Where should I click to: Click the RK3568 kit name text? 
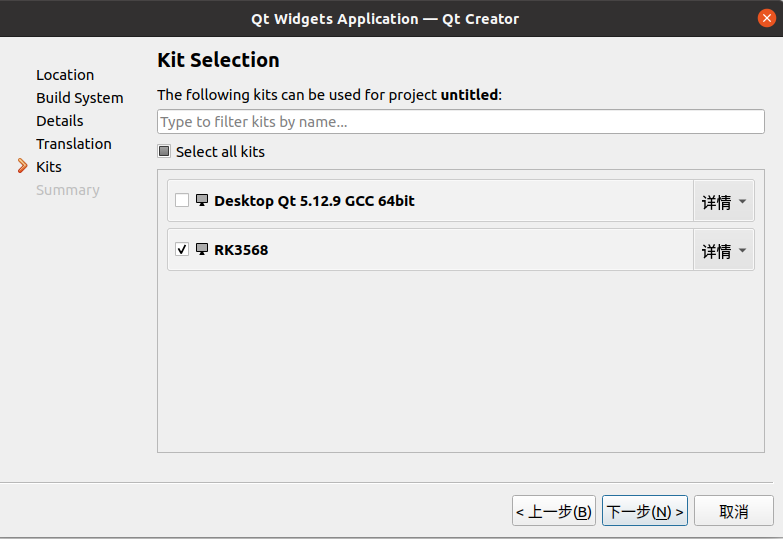(241, 250)
